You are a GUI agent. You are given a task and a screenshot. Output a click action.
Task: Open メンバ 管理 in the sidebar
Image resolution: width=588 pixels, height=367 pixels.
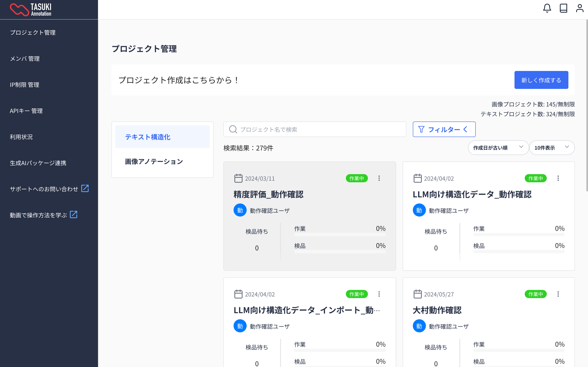click(x=25, y=59)
